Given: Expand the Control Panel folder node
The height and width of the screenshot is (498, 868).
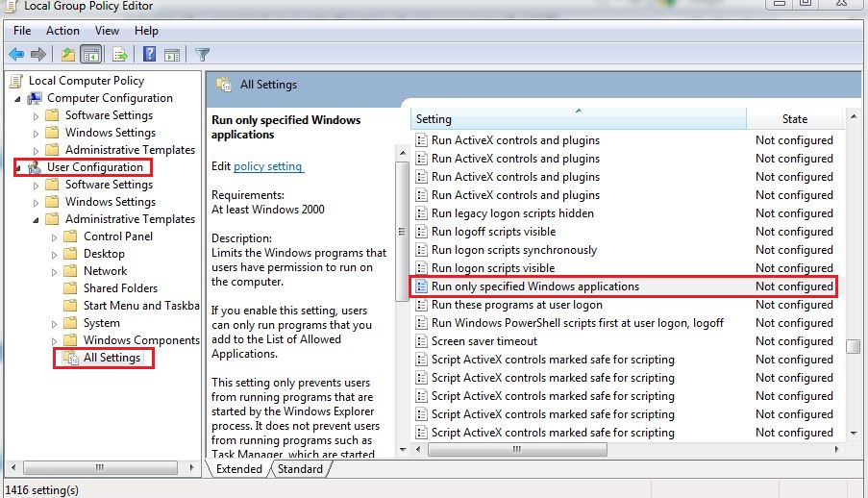Looking at the screenshot, I should click(x=54, y=237).
